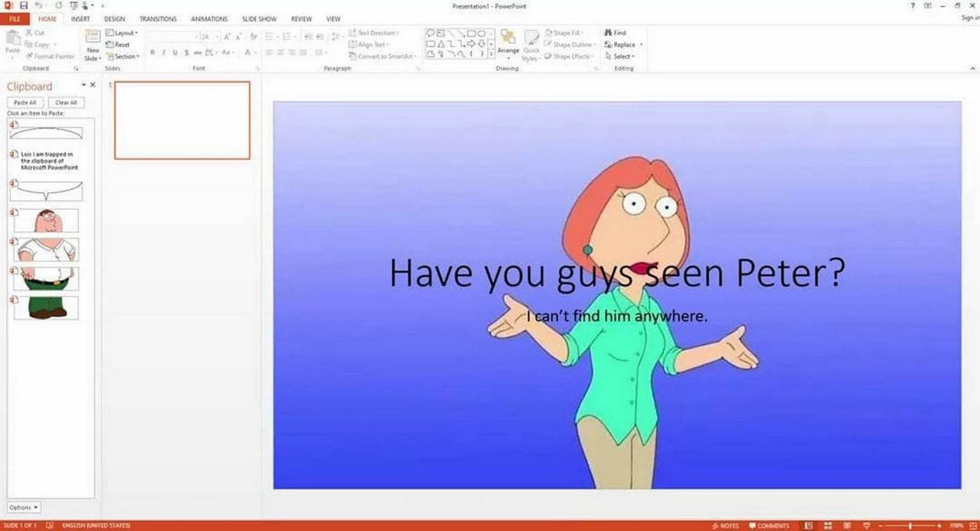Image resolution: width=980 pixels, height=531 pixels.
Task: Switch to Normal view in status bar
Action: (807, 526)
